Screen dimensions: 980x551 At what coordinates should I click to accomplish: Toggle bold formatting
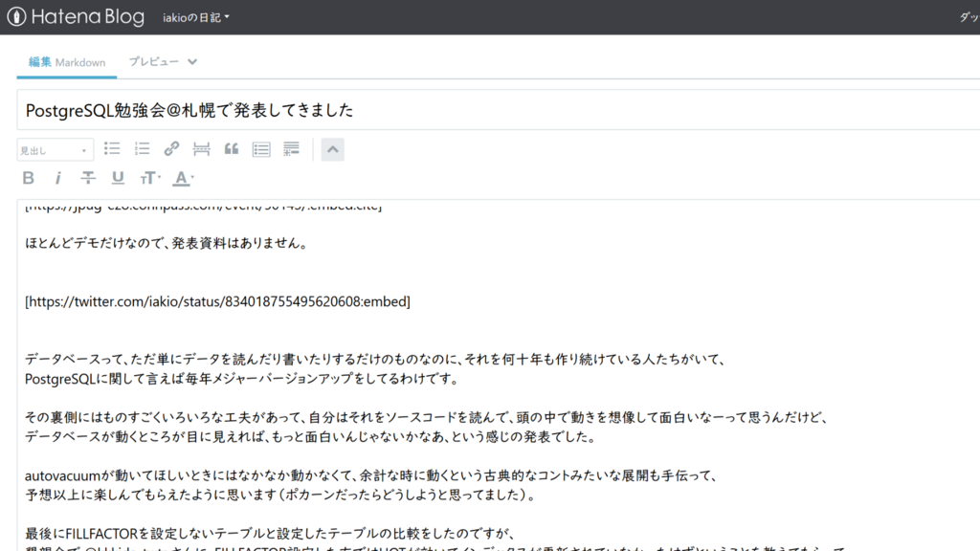[28, 177]
